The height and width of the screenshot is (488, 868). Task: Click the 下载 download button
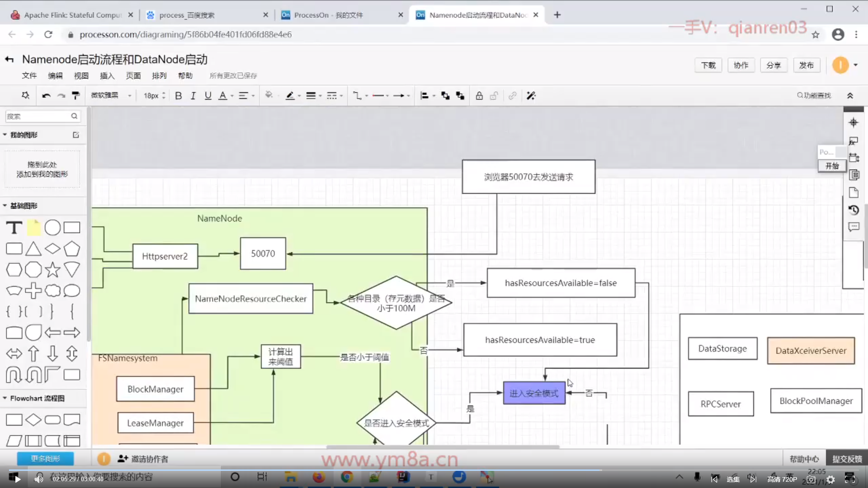point(708,65)
